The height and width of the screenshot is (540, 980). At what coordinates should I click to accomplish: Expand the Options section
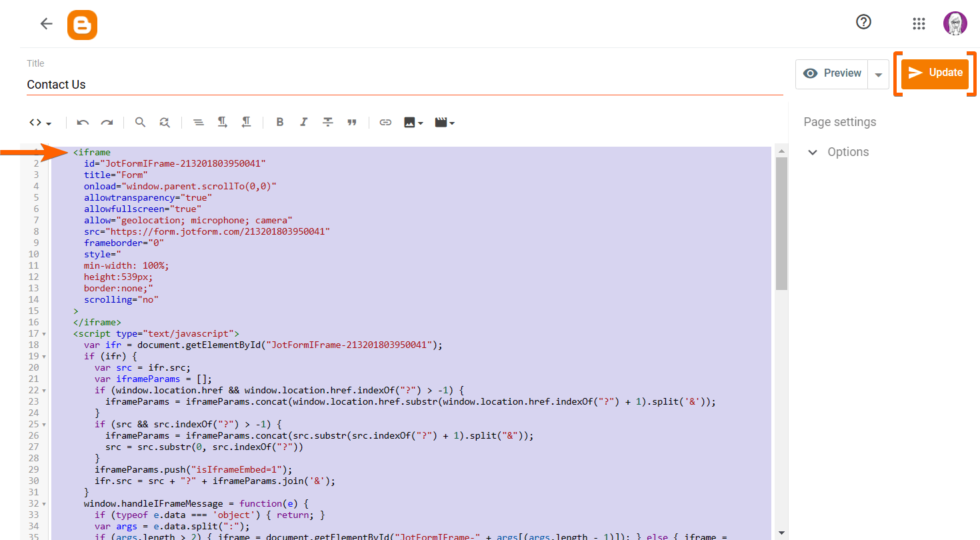(839, 152)
